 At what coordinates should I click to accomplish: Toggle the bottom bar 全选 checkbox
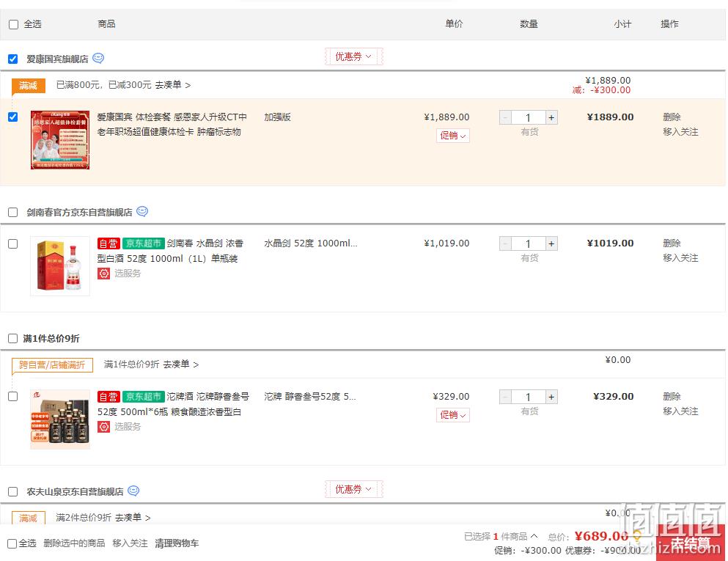pos(12,543)
